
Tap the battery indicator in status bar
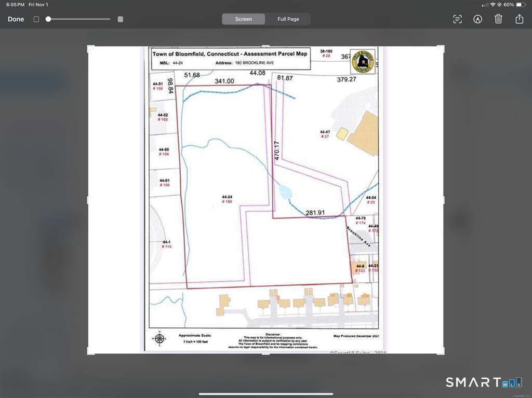click(x=521, y=5)
